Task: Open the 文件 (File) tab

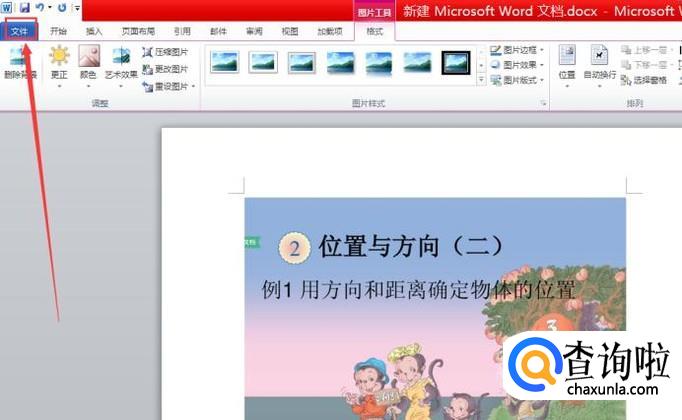Action: [x=20, y=31]
